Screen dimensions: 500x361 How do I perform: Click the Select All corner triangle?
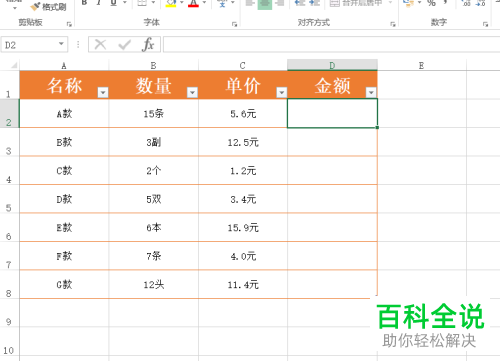tap(14, 65)
